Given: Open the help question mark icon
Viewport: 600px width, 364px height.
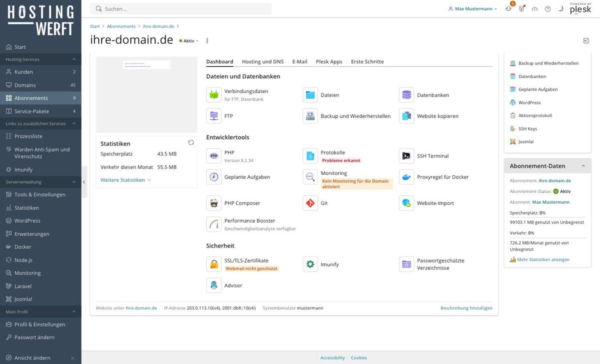Looking at the screenshot, I should [x=547, y=8].
